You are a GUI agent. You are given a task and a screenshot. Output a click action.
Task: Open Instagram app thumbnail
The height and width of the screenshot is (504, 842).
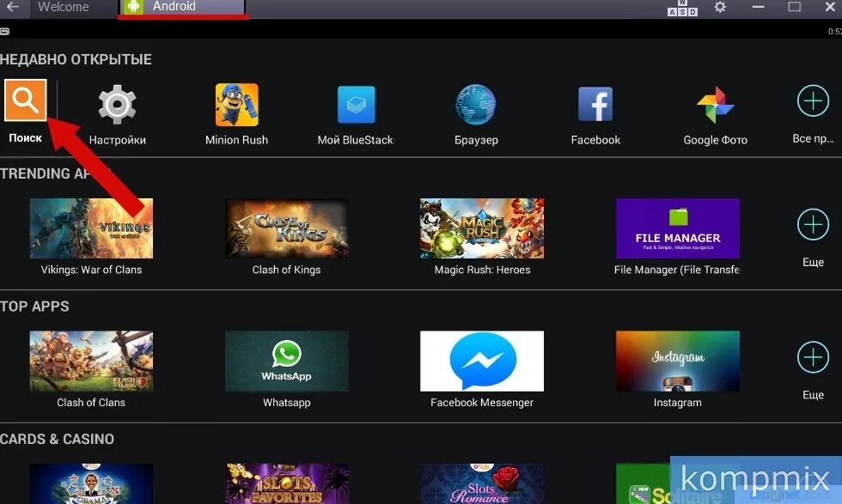678,361
